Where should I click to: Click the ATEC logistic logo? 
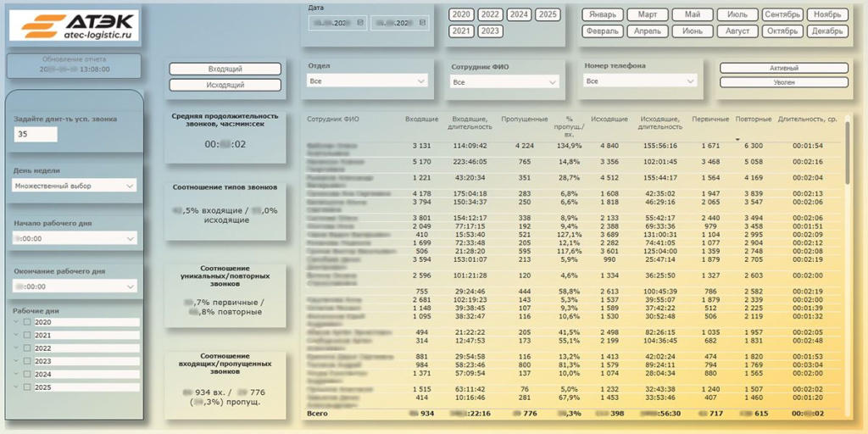[x=74, y=26]
